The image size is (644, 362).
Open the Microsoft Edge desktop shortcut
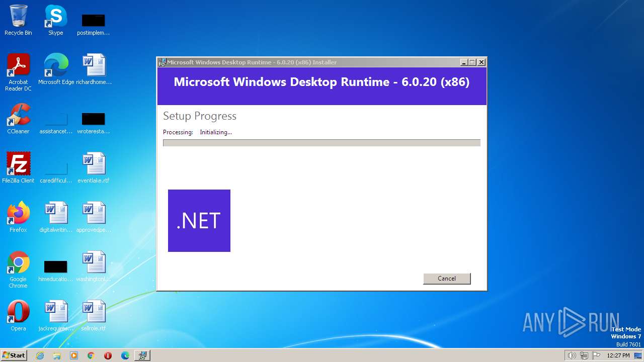pyautogui.click(x=56, y=69)
